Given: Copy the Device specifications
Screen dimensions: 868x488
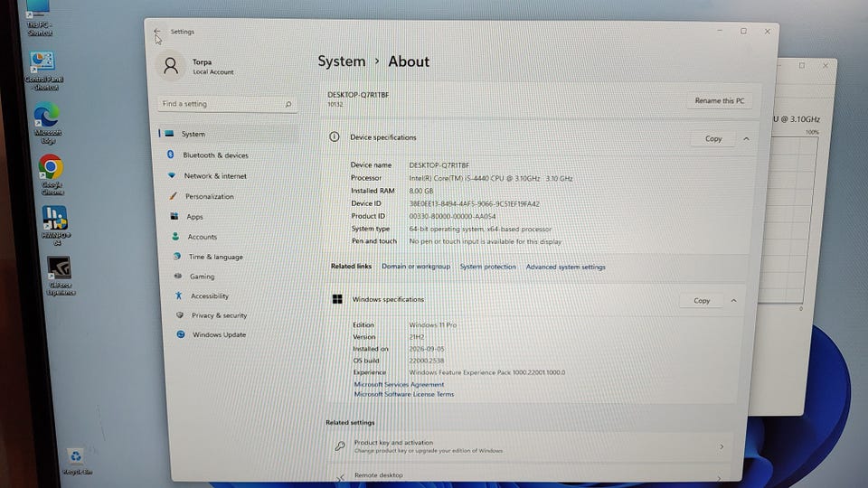Looking at the screenshot, I should 713,139.
